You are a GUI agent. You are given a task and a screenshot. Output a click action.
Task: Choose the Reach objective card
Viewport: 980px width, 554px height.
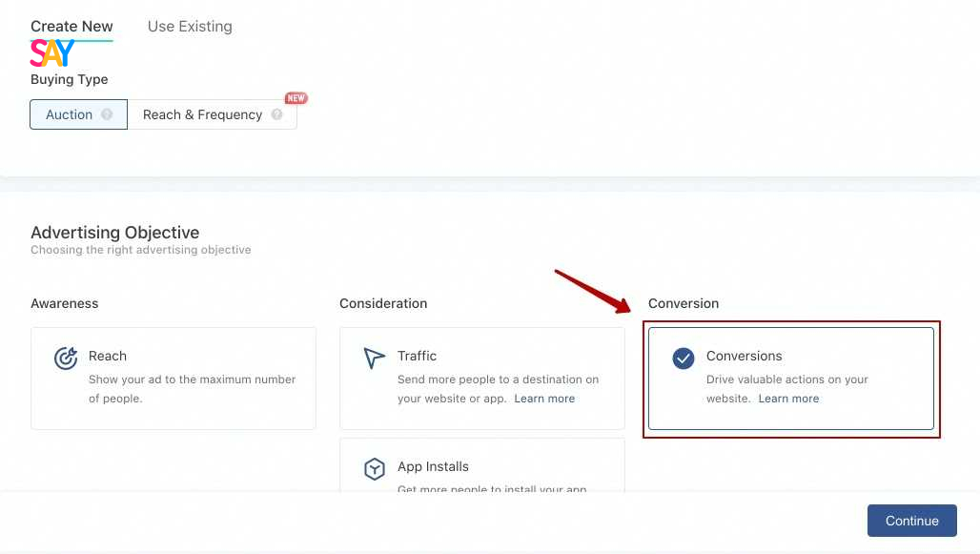(174, 379)
